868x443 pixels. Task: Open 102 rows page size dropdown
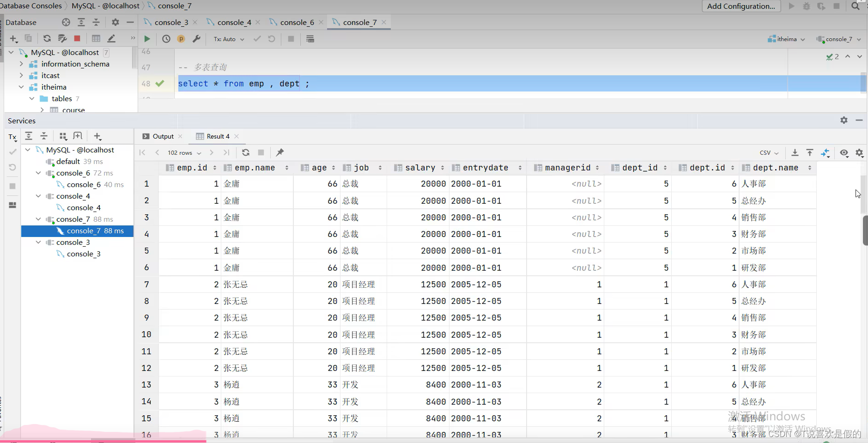[x=184, y=153]
